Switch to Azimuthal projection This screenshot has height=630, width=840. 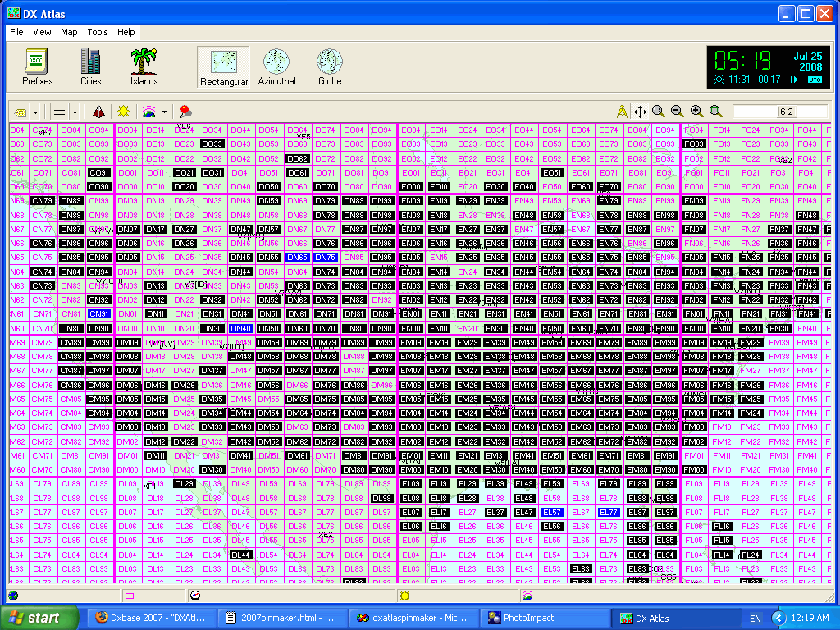pyautogui.click(x=276, y=67)
